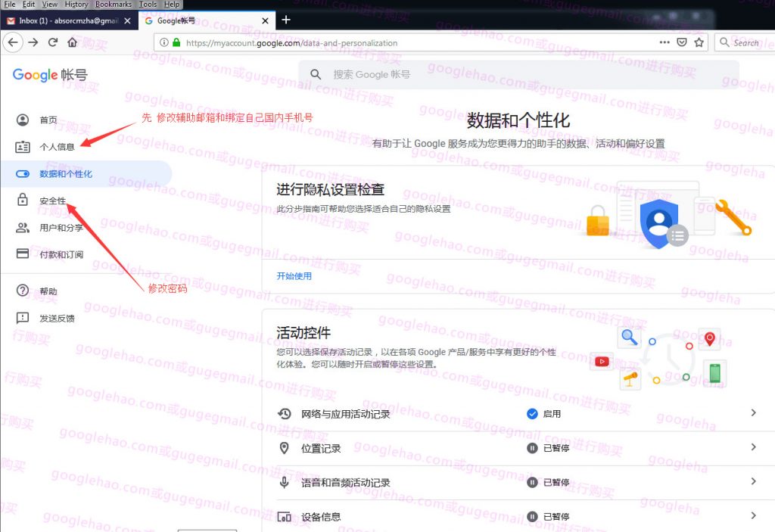
Task: Click the 已暂停 status for 位置记录
Action: pyautogui.click(x=548, y=448)
